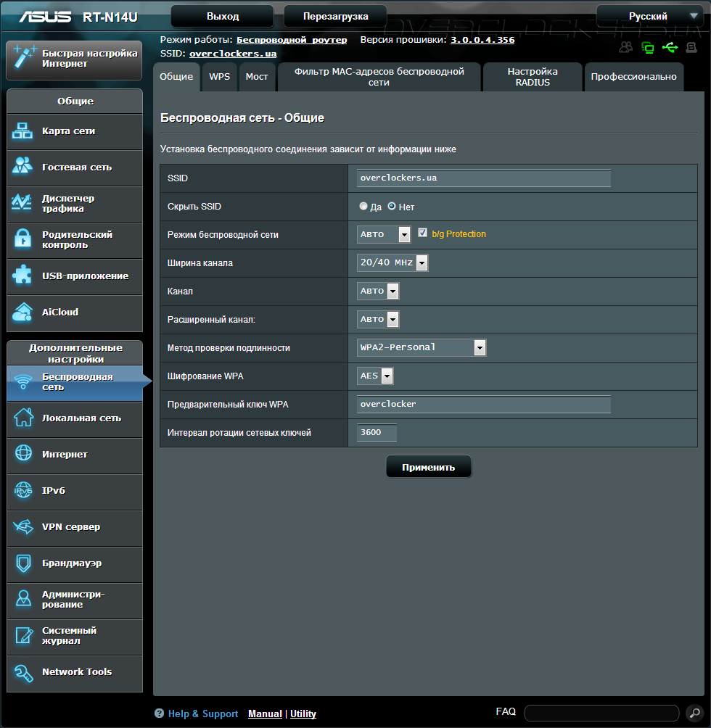
Task: Click the Firewall shield icon
Action: (x=23, y=563)
